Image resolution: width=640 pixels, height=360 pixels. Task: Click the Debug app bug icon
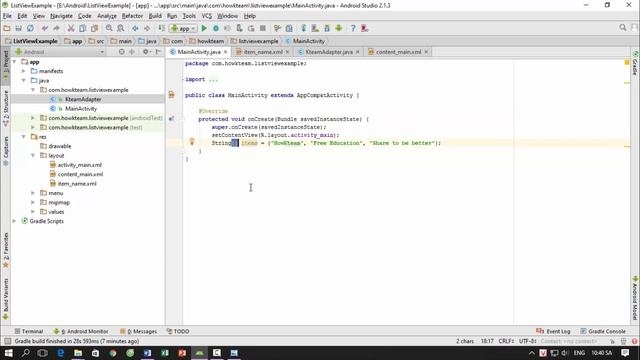(216, 28)
